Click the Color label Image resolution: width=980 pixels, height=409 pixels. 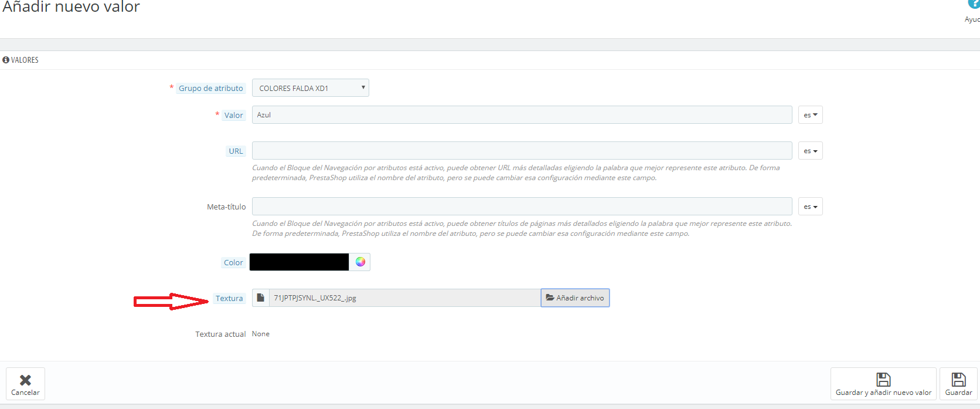233,263
